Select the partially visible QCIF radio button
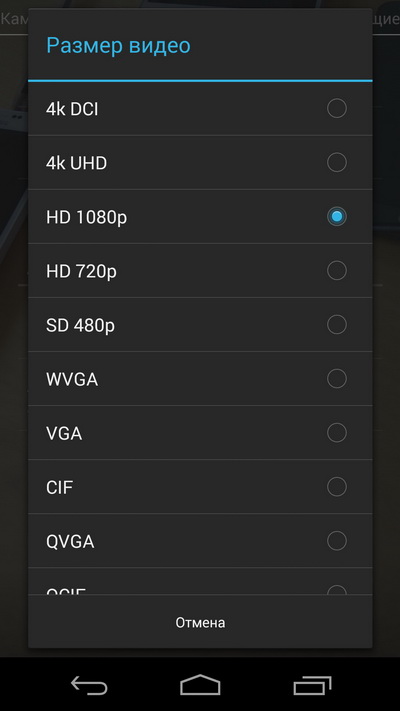400x711 pixels. 337,589
